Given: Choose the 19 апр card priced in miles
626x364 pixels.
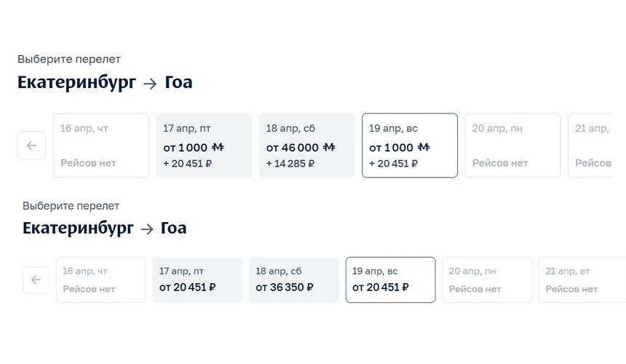Looking at the screenshot, I should point(410,146).
